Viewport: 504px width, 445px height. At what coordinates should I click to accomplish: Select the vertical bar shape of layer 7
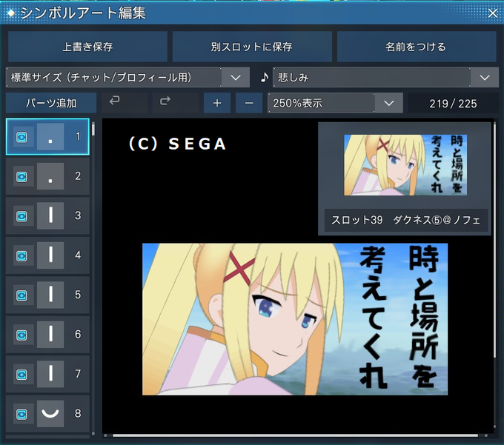[50, 374]
